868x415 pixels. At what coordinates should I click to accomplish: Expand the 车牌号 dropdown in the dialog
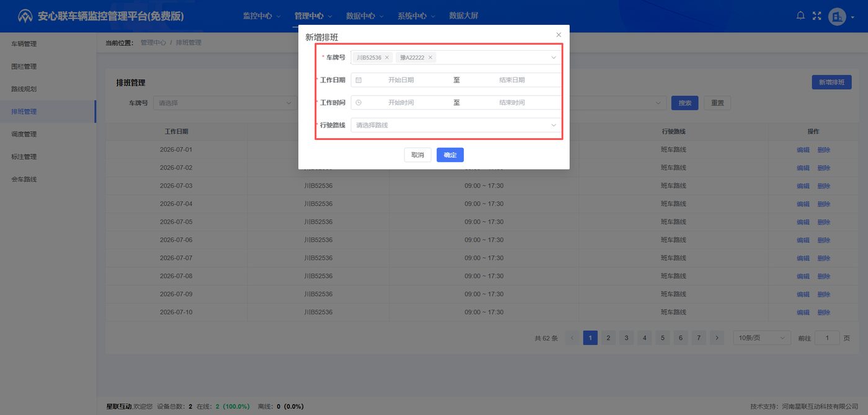click(554, 58)
